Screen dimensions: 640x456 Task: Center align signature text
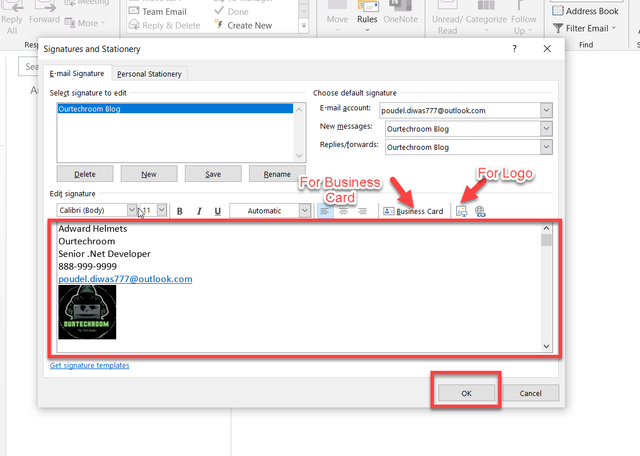click(x=344, y=211)
